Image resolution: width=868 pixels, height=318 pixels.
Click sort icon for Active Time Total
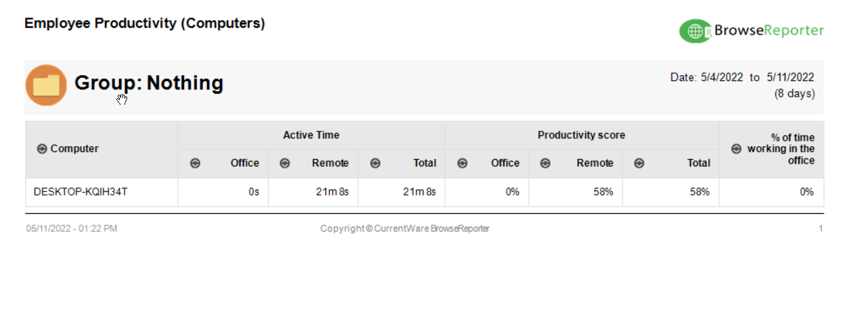pyautogui.click(x=375, y=163)
